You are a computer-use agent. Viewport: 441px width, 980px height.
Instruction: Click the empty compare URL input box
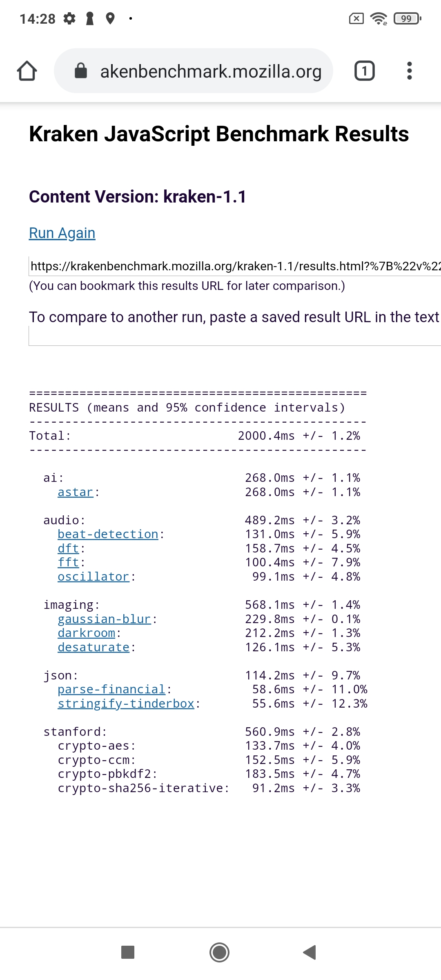point(235,336)
